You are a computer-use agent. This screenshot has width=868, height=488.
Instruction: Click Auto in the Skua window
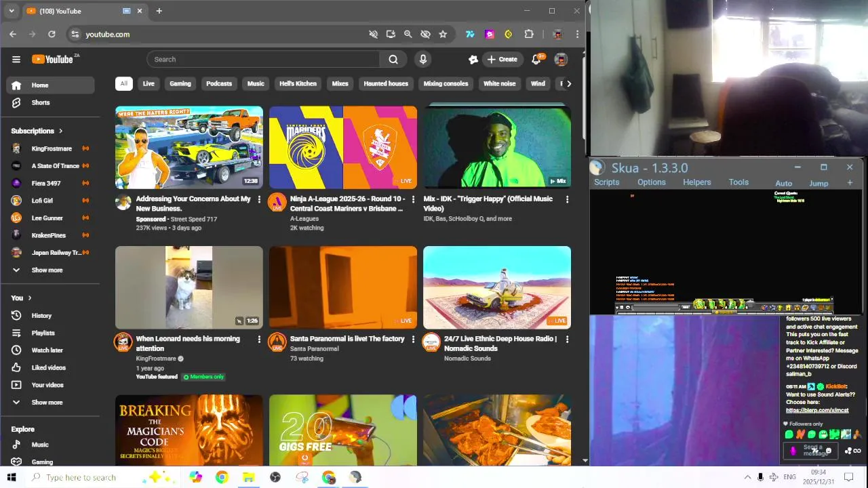pyautogui.click(x=783, y=184)
